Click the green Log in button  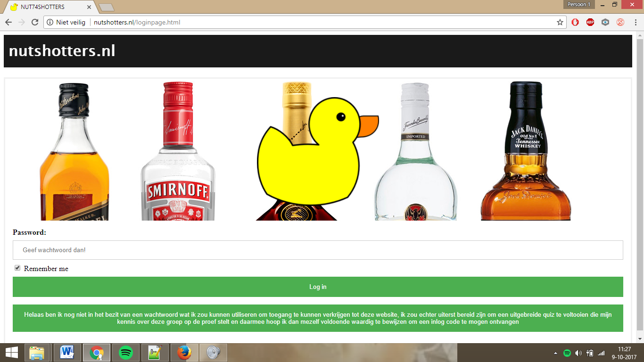[x=318, y=287]
